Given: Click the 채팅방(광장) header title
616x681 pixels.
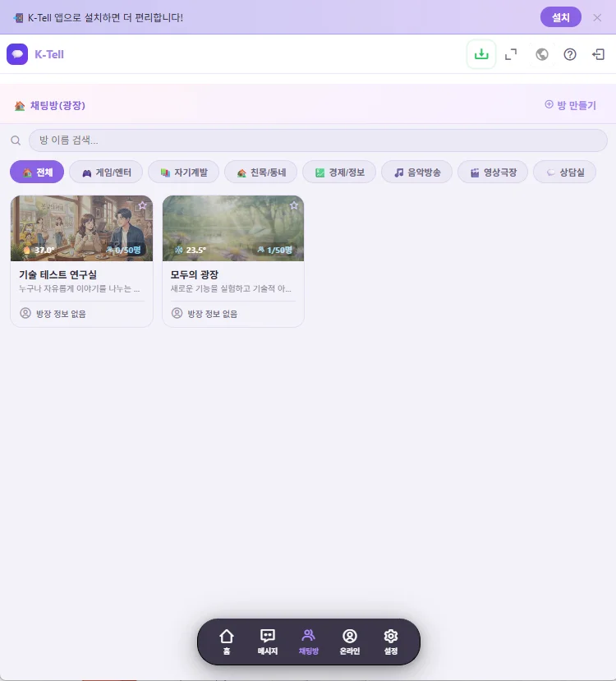Looking at the screenshot, I should [x=57, y=105].
